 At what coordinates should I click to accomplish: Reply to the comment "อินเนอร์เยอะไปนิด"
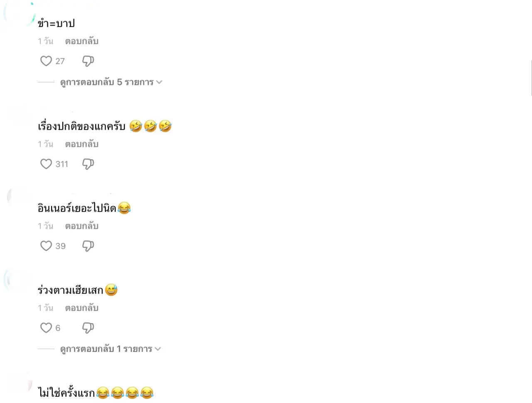tap(82, 226)
